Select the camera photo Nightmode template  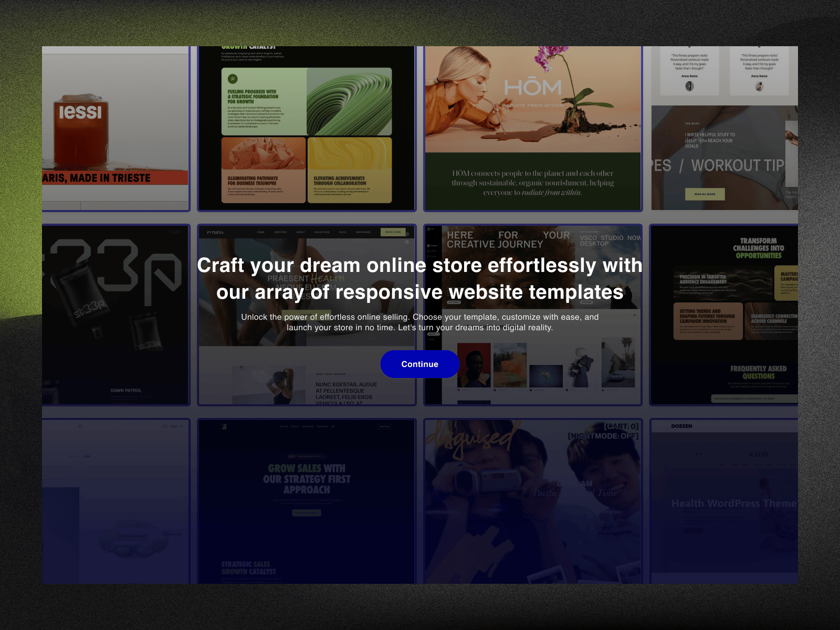click(x=533, y=501)
